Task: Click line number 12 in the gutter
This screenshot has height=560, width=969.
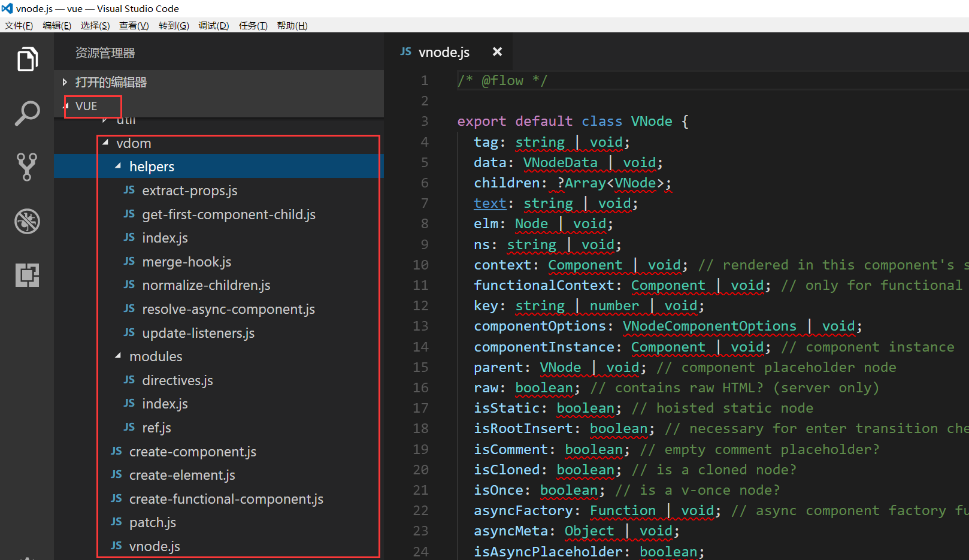Action: tap(420, 305)
